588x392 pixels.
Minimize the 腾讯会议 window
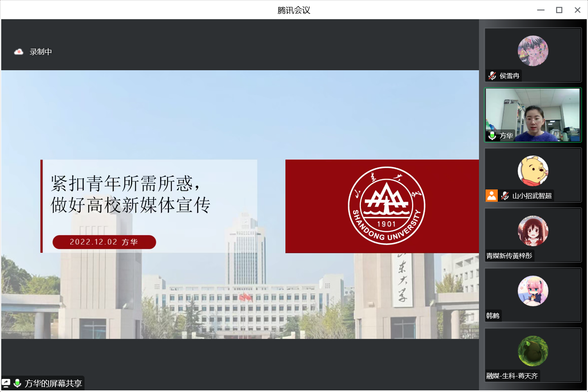pyautogui.click(x=541, y=10)
